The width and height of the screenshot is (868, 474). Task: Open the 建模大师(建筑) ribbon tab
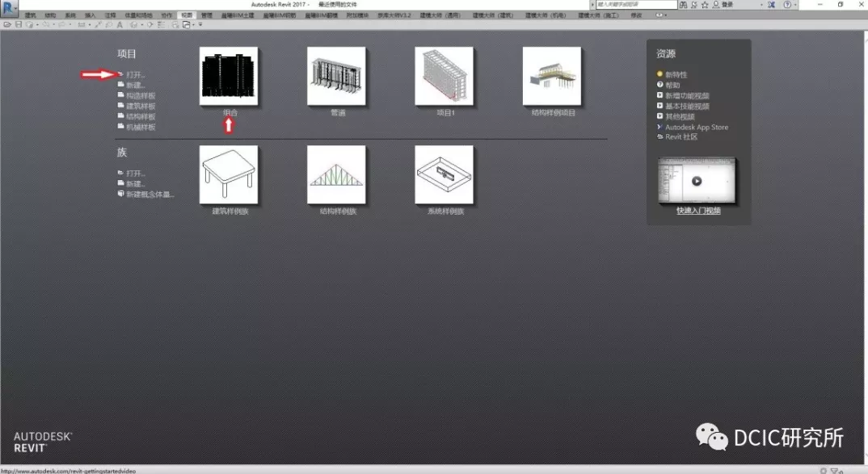(493, 15)
